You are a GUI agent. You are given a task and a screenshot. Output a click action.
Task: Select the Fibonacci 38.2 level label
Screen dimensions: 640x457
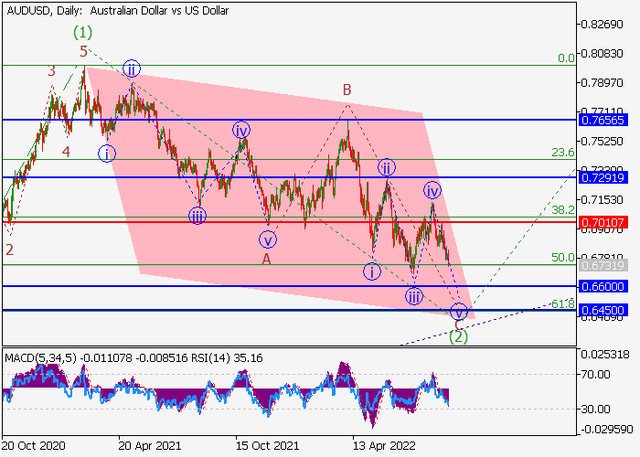point(562,210)
